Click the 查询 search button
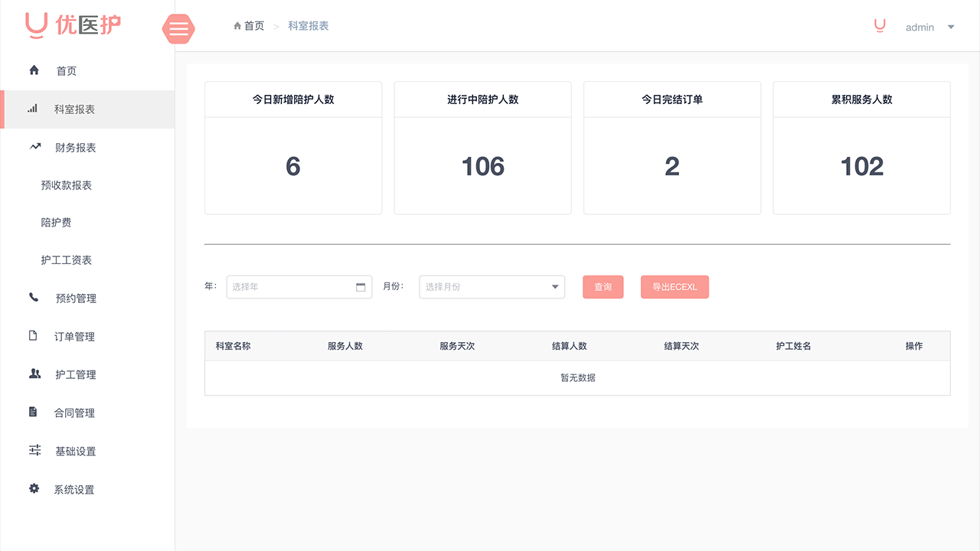The image size is (980, 551). 603,286
